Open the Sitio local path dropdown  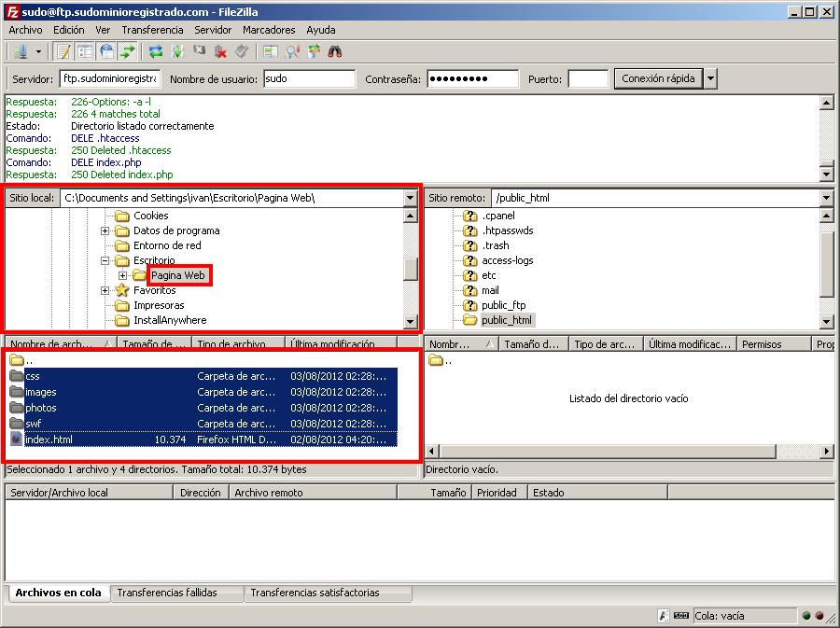pyautogui.click(x=411, y=198)
